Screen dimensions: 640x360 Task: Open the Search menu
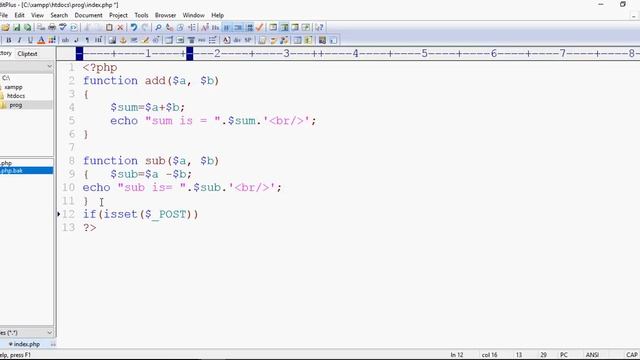point(59,15)
